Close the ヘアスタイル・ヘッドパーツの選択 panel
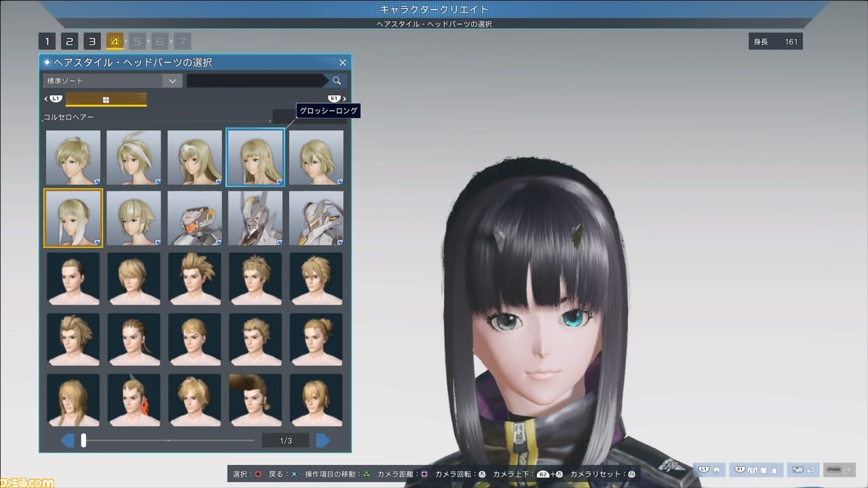This screenshot has height=488, width=868. (x=342, y=62)
